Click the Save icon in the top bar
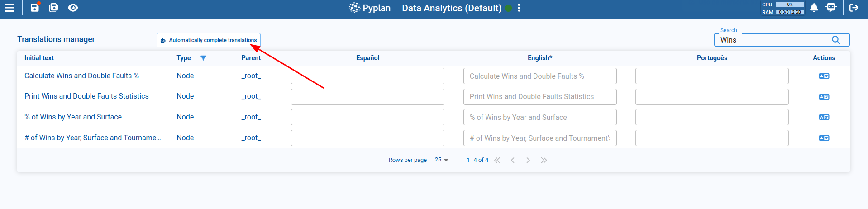 click(35, 8)
